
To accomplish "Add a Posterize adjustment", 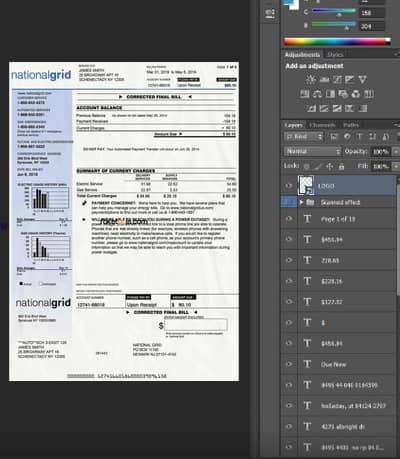I will [x=324, y=108].
